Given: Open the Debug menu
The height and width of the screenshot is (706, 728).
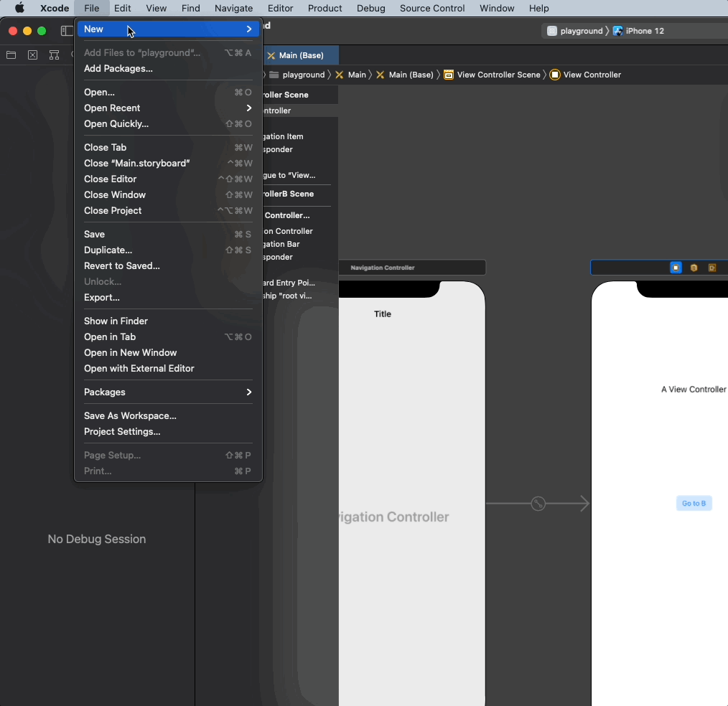Looking at the screenshot, I should pyautogui.click(x=370, y=9).
